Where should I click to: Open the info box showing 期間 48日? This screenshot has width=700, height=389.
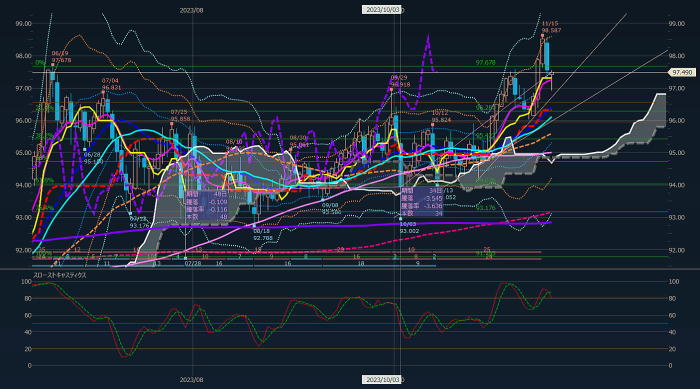(207, 205)
